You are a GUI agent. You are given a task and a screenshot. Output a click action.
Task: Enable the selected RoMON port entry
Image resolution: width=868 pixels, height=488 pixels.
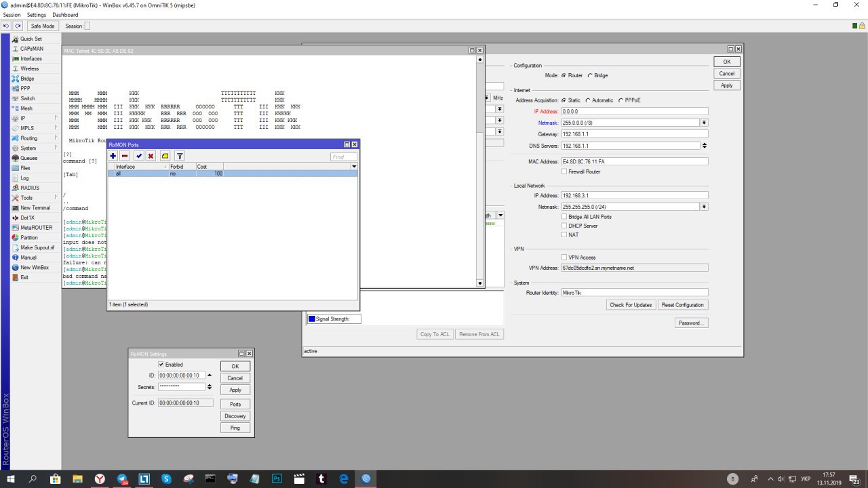(139, 156)
